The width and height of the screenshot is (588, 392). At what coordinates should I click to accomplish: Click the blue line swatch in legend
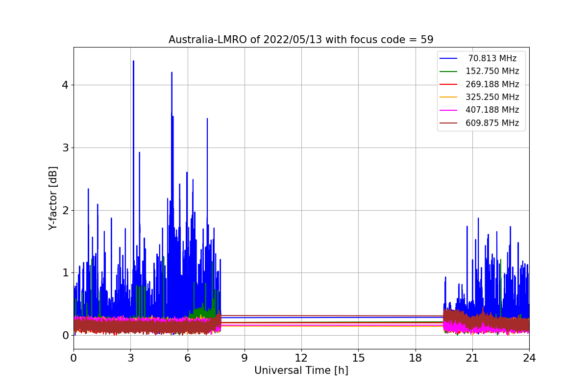(449, 58)
